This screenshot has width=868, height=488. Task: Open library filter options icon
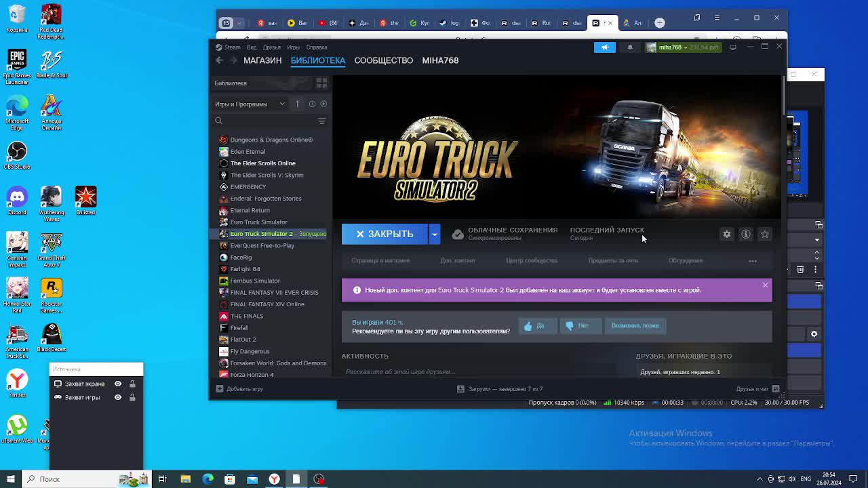(321, 121)
